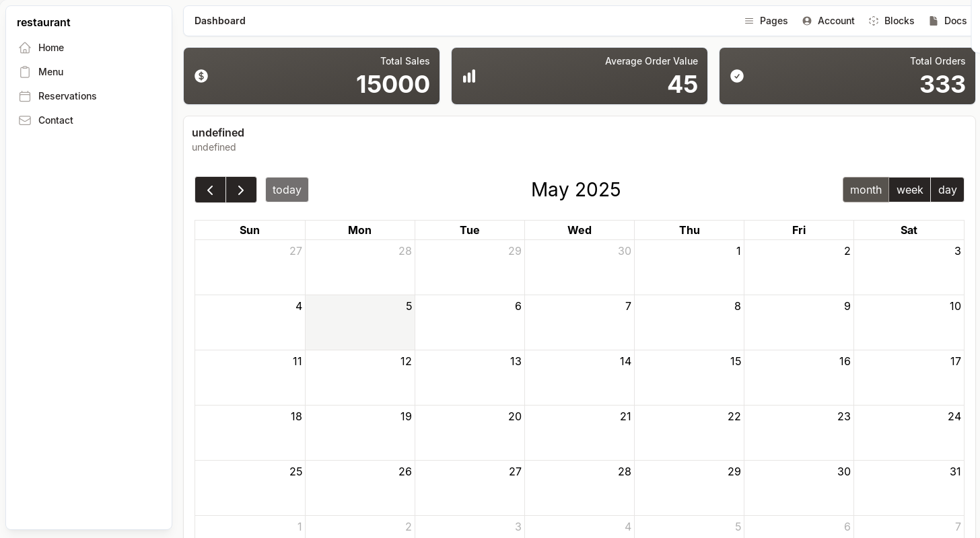Click the Reservations calendar icon
This screenshot has width=980, height=538.
[25, 96]
